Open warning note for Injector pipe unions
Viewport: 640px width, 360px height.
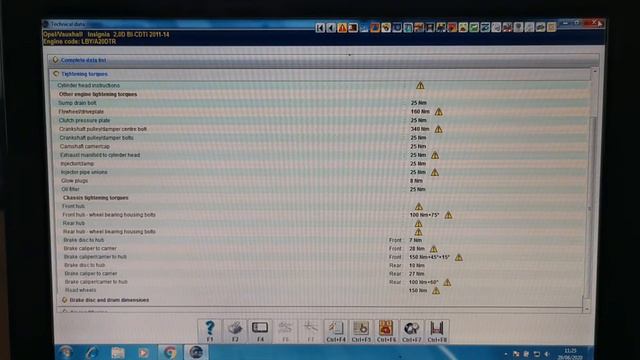tap(435, 172)
